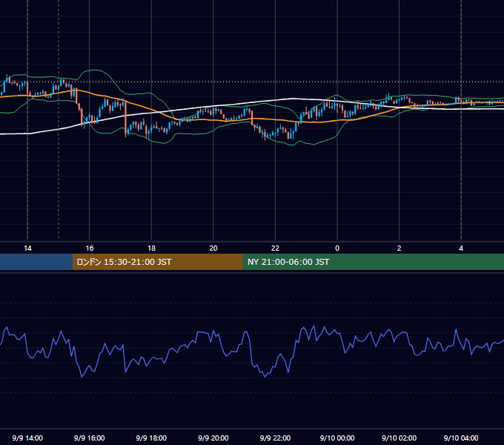
Task: Click the 0 hour axis label
Action: tap(337, 248)
